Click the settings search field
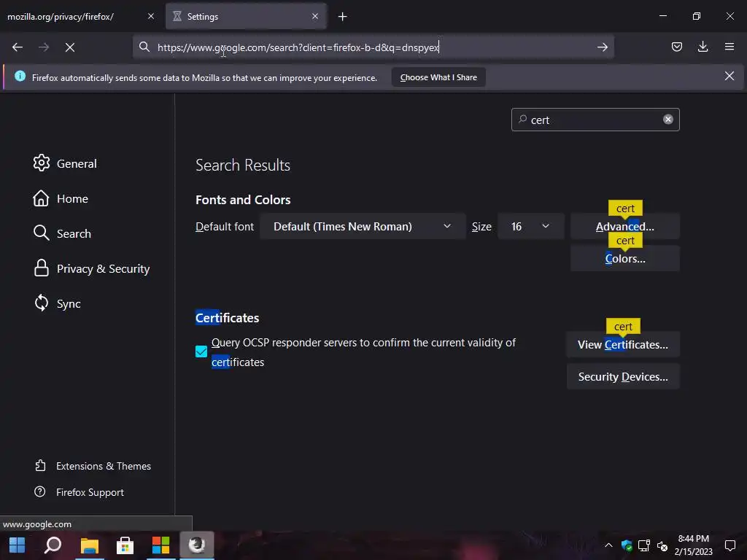Image resolution: width=747 pixels, height=560 pixels. (x=595, y=120)
